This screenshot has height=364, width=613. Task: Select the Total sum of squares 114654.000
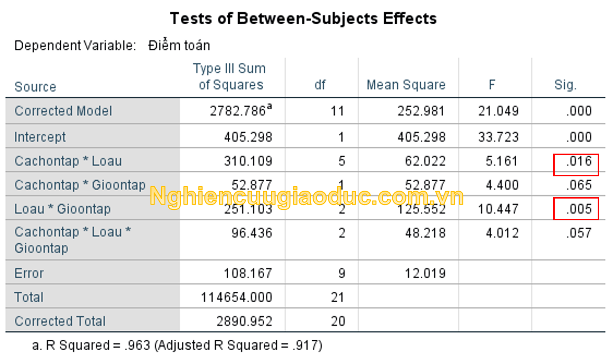pos(236,298)
